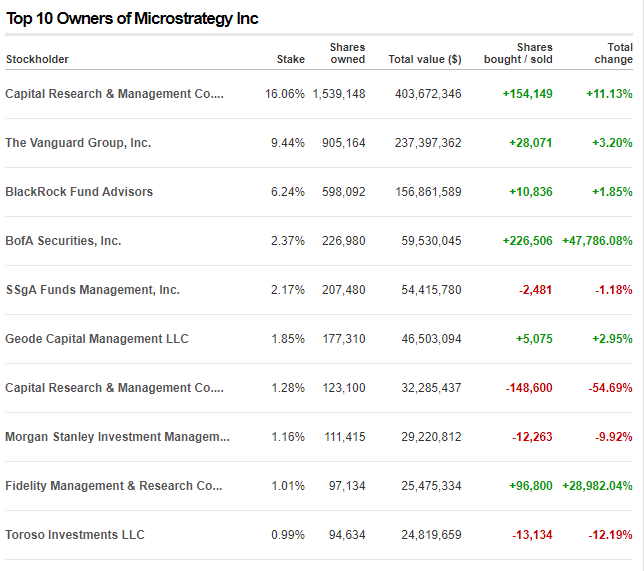Click the 0.99% stake value
This screenshot has height=571, width=644.
(288, 535)
